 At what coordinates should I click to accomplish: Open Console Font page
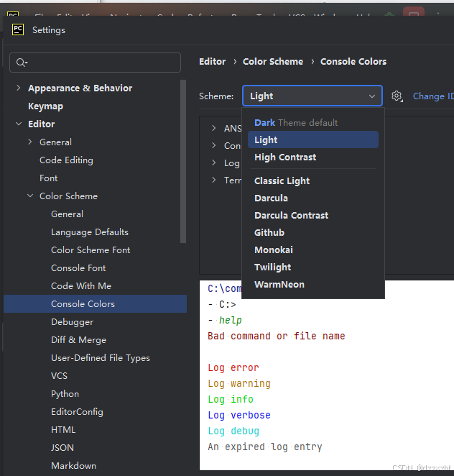(x=78, y=268)
